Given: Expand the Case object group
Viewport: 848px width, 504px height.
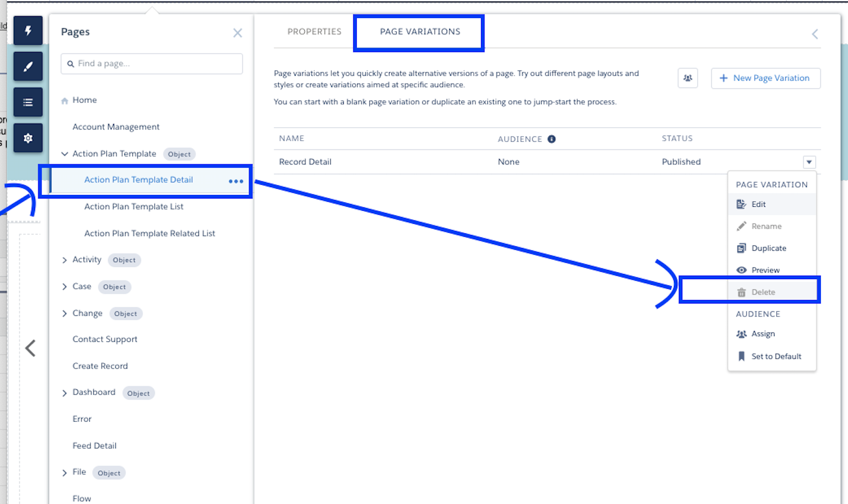Looking at the screenshot, I should [64, 286].
